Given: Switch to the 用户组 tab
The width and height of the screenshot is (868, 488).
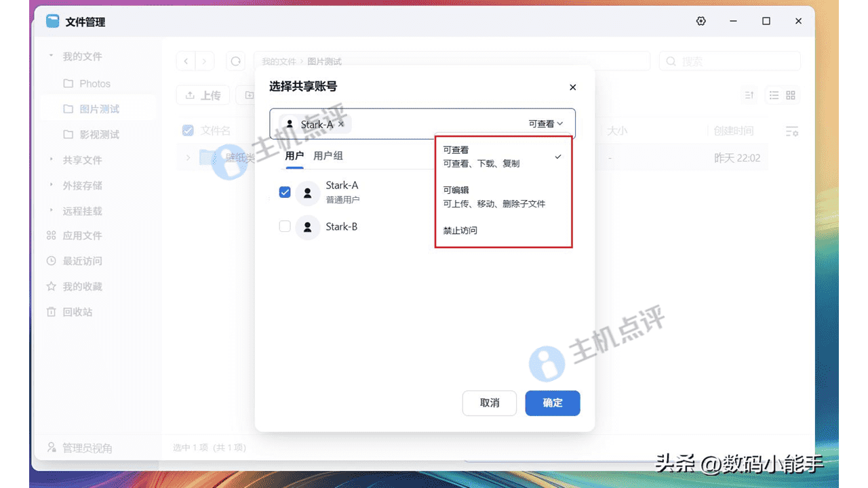Looking at the screenshot, I should coord(329,155).
